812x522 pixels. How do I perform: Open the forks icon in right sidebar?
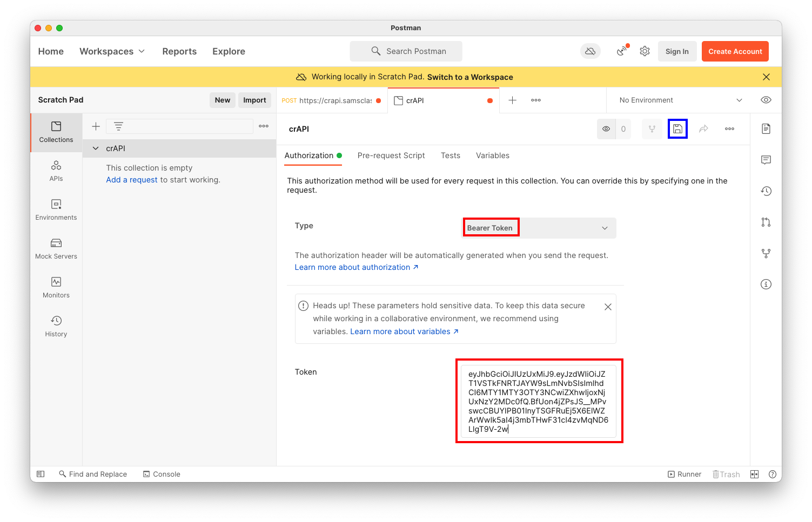(766, 253)
